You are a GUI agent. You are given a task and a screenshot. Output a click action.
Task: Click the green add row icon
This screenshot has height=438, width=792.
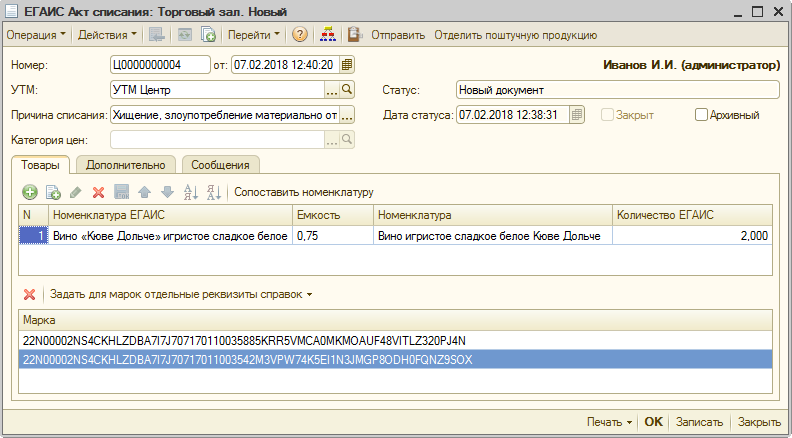point(30,191)
